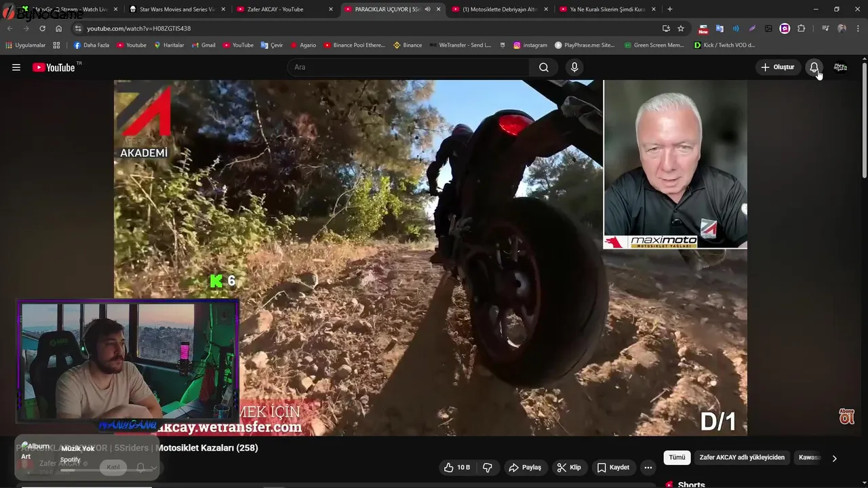Open PlayPhrase.me bookmark
The image size is (868, 488).
pos(585,45)
